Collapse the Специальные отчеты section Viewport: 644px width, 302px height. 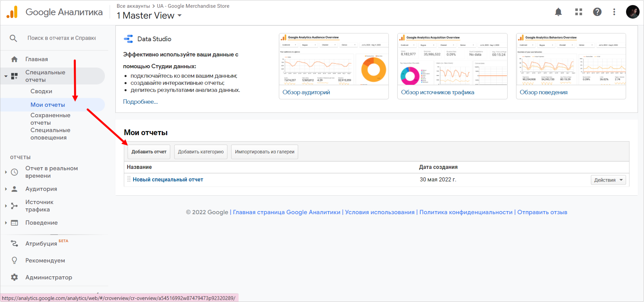click(x=6, y=76)
